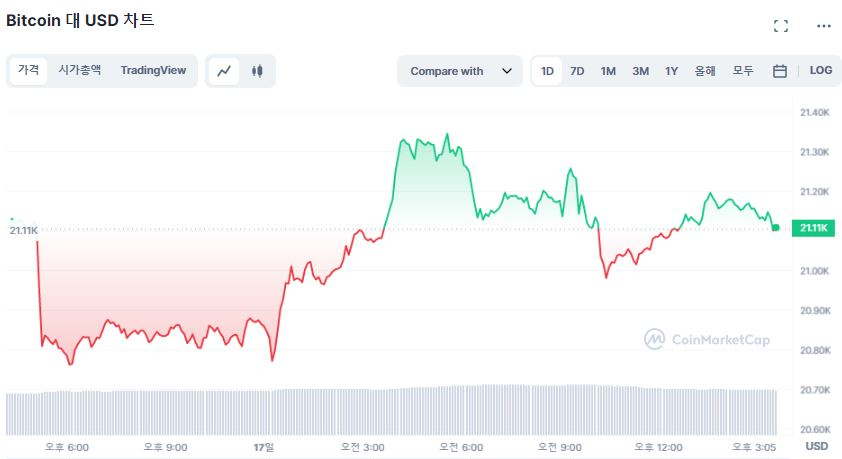Select the 1Y time range

(x=671, y=71)
